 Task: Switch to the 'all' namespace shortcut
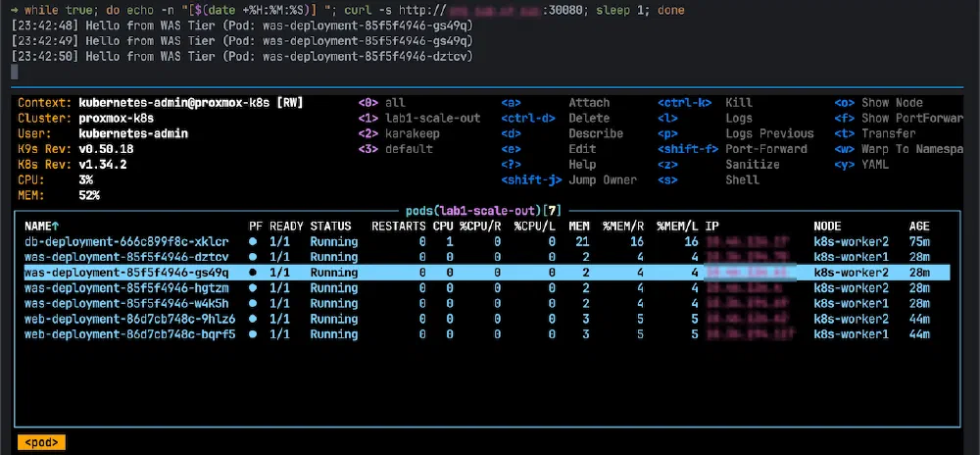395,102
